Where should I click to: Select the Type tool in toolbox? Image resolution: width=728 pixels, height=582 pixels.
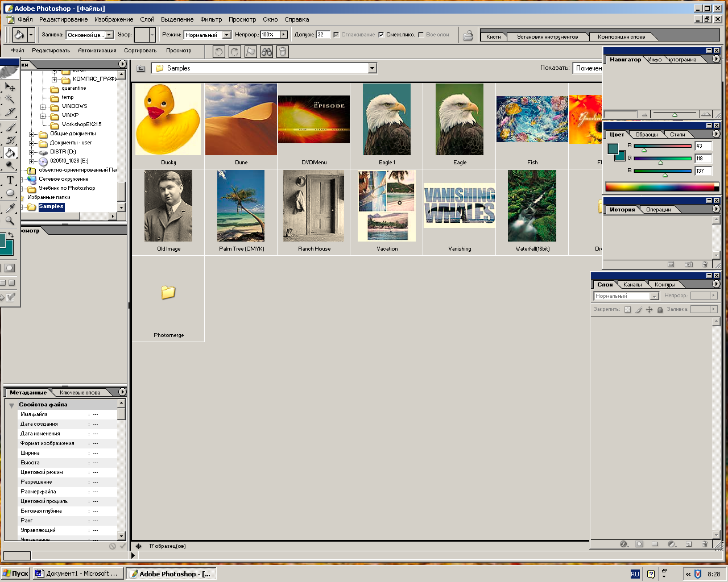click(10, 180)
